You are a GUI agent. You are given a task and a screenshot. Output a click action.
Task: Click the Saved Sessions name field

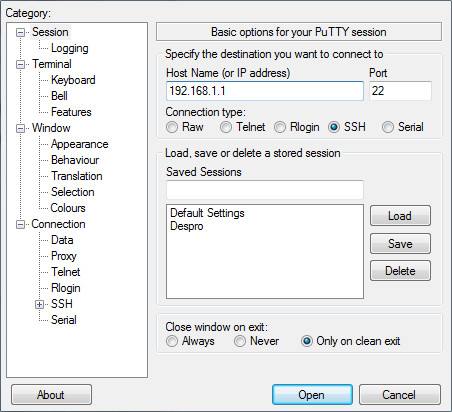265,190
